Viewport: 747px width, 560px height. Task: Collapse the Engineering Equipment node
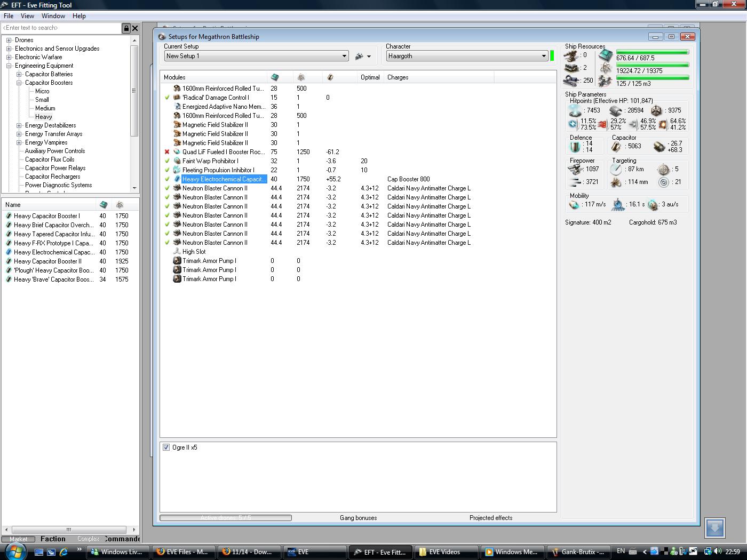pyautogui.click(x=9, y=66)
